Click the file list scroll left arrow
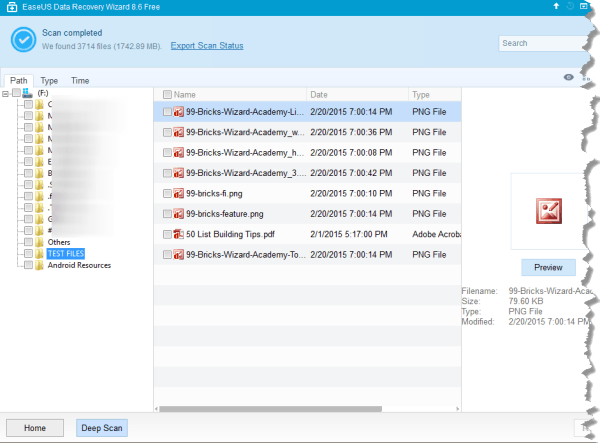The height and width of the screenshot is (443, 600). click(156, 409)
